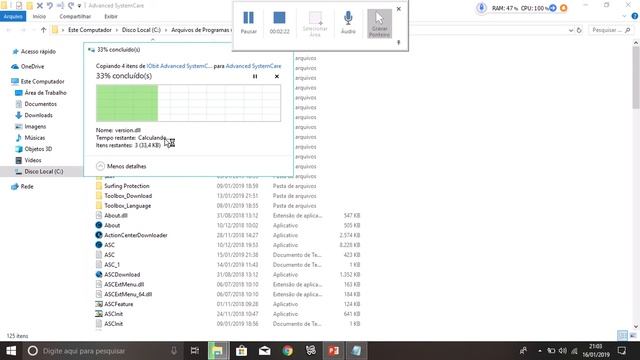This screenshot has width=640, height=360.
Task: Click the Pesquisar search box
Action: point(611,30)
